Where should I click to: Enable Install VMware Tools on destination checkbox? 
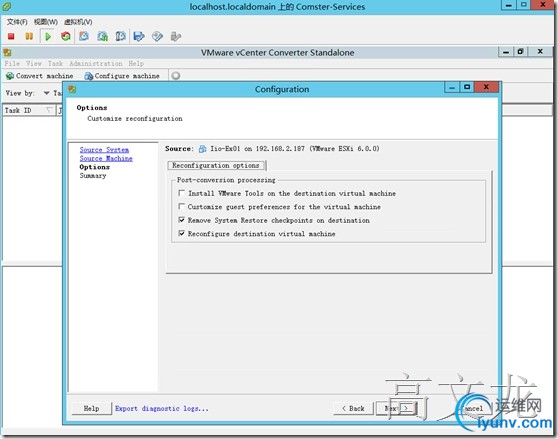[x=181, y=193]
